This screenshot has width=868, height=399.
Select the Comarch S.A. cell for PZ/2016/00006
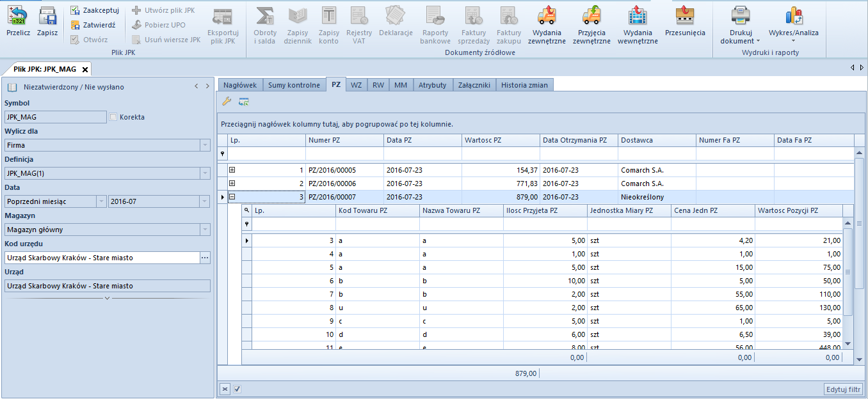click(x=657, y=184)
